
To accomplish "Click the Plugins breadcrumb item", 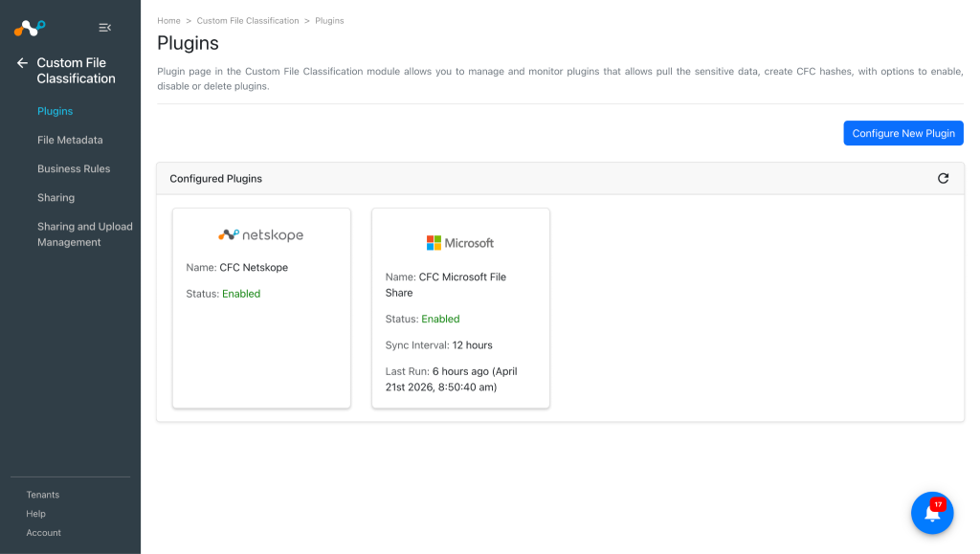I will [329, 21].
